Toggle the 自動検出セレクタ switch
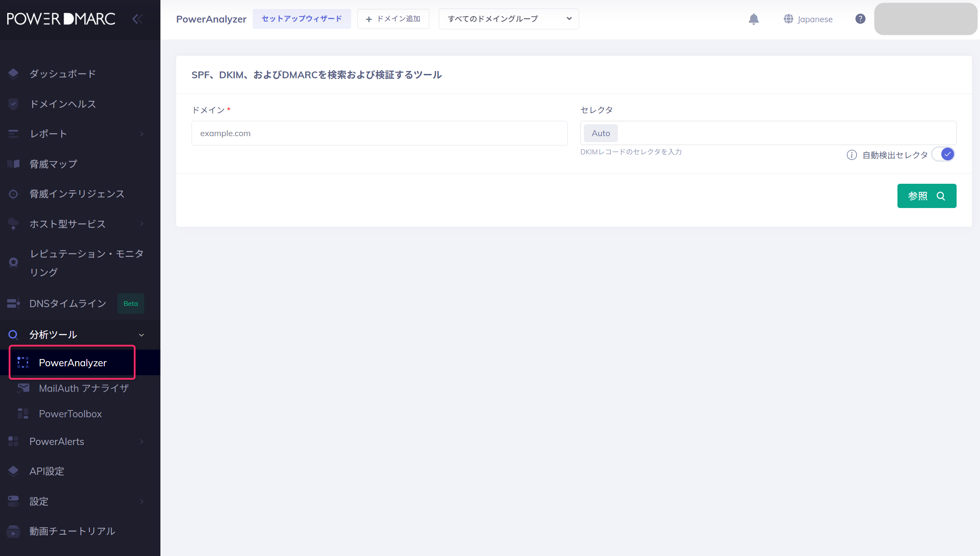The width and height of the screenshot is (980, 556). coord(943,154)
